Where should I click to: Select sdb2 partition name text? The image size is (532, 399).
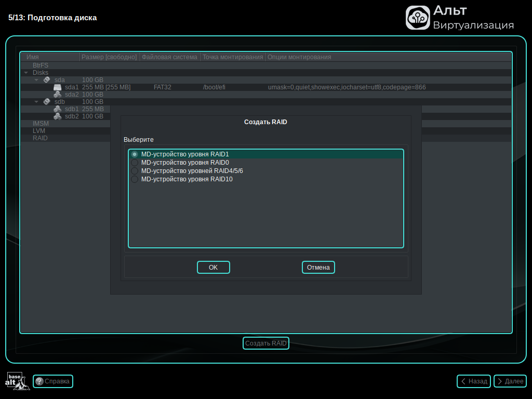click(x=72, y=116)
